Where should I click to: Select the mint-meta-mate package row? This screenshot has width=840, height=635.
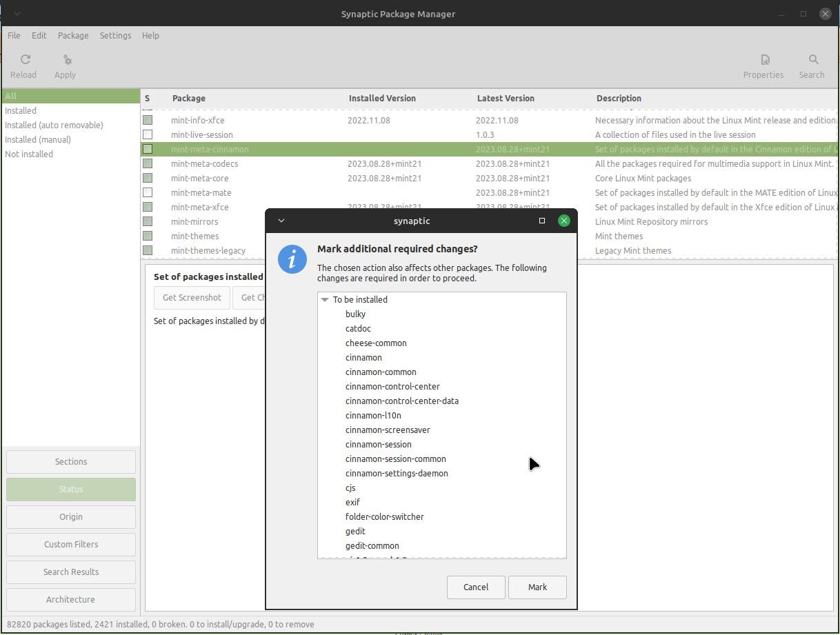(490, 192)
